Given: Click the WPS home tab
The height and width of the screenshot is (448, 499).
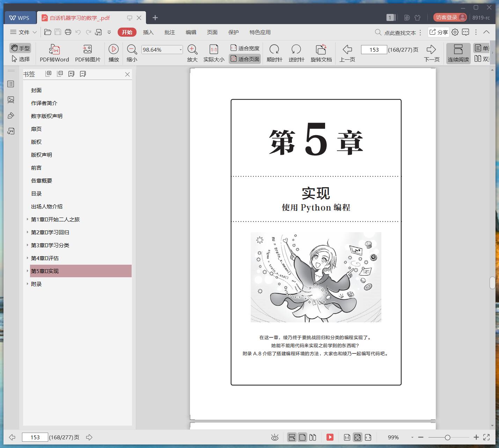Looking at the screenshot, I should pyautogui.click(x=20, y=17).
